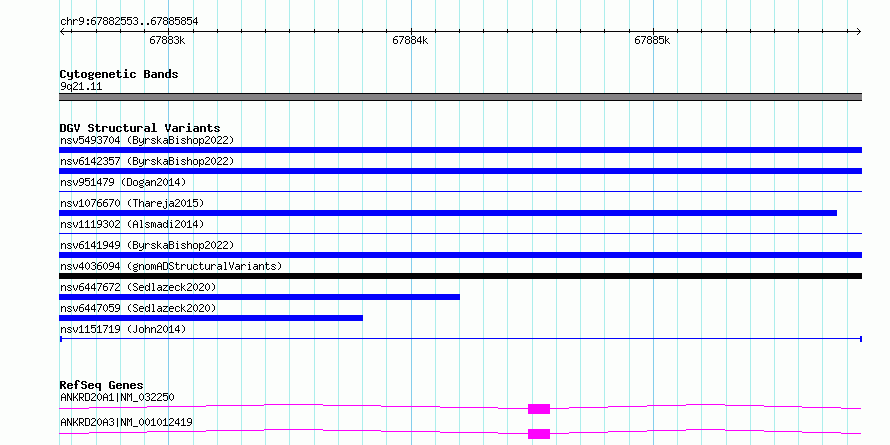Click the 67883k ruler position label
This screenshot has width=890, height=445.
pos(167,41)
